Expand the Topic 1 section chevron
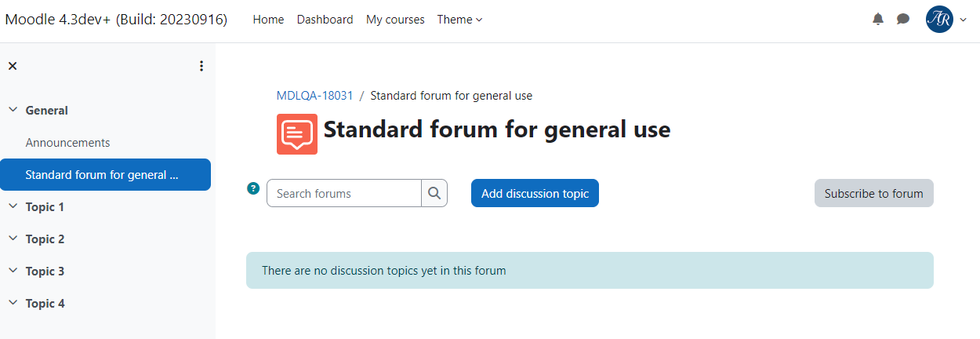 point(13,207)
